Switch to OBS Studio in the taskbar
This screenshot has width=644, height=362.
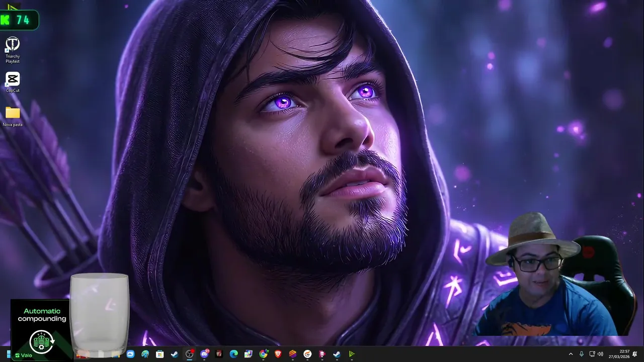[x=189, y=354]
